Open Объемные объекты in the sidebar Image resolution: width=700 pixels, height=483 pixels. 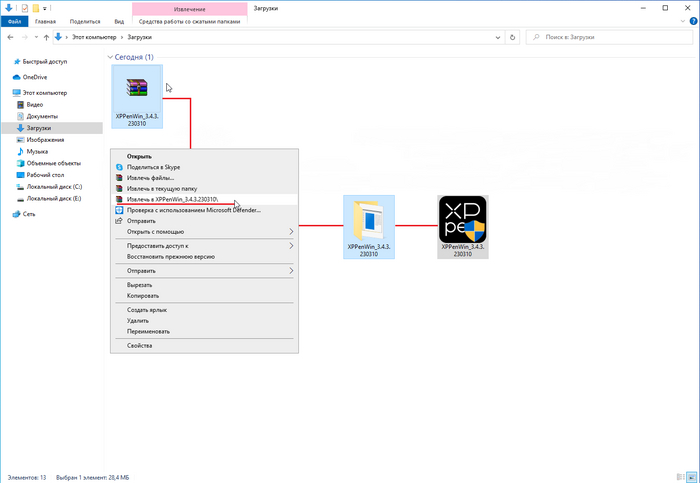coord(54,163)
